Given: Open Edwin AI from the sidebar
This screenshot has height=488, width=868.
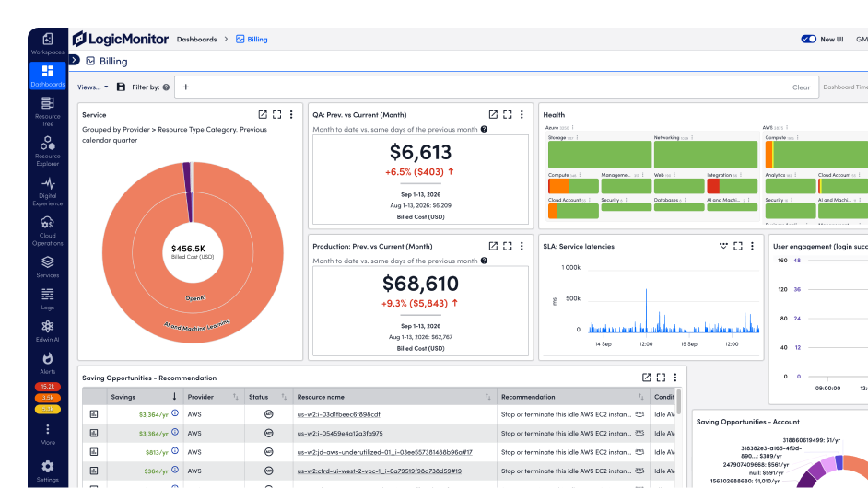Looking at the screenshot, I should 48,331.
